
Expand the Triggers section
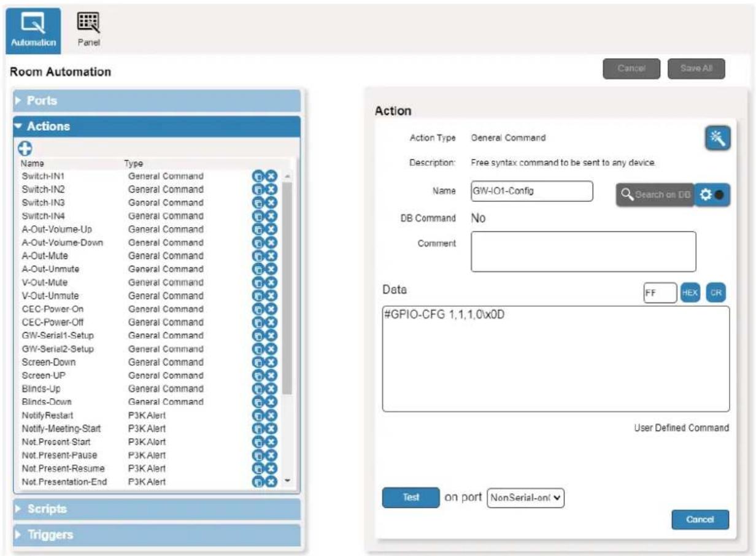coord(157,535)
